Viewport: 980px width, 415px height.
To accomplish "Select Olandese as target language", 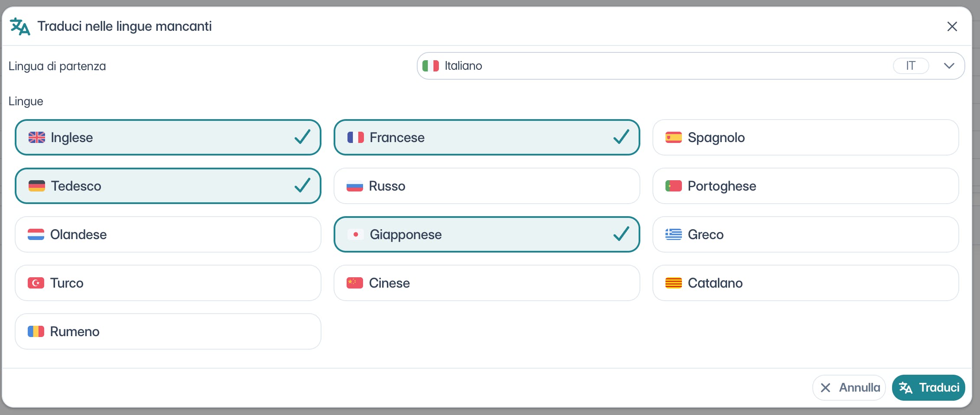I will click(x=168, y=234).
